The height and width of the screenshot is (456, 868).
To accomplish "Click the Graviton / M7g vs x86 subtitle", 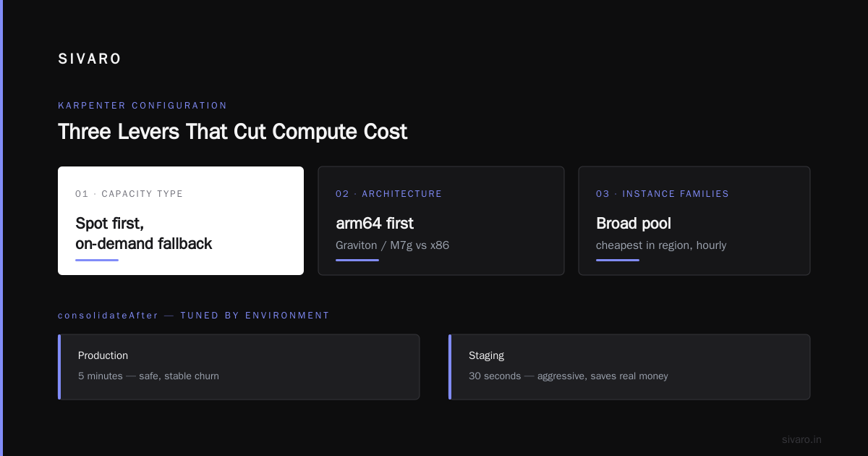I will pos(392,245).
